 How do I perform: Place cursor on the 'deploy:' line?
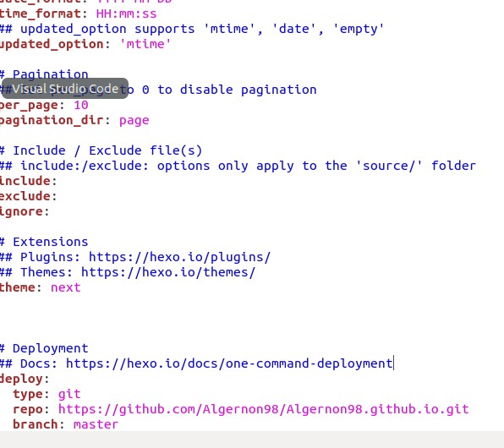coord(25,379)
